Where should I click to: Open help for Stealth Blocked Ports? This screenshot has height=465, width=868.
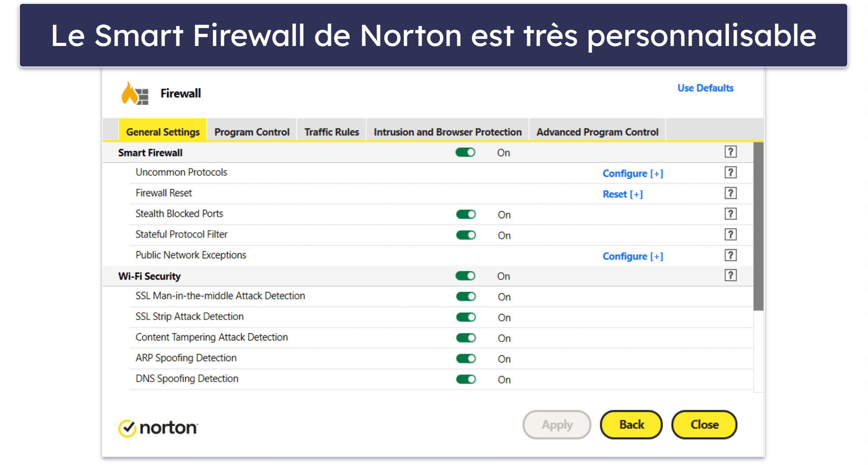730,214
